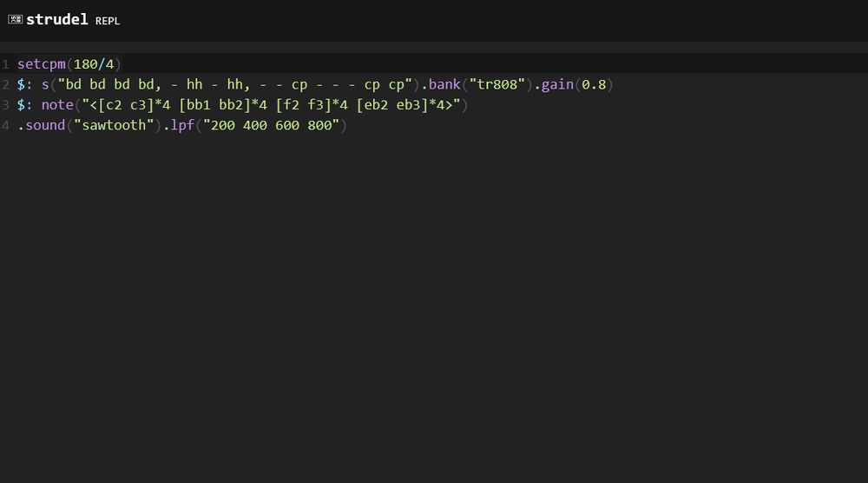Click the note function on line 3
This screenshot has height=483, width=868.
(x=57, y=105)
